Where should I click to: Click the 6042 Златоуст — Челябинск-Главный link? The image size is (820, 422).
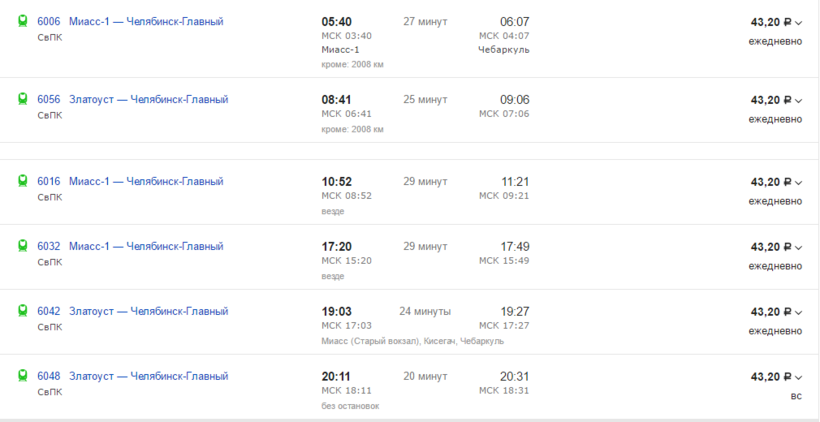132,311
